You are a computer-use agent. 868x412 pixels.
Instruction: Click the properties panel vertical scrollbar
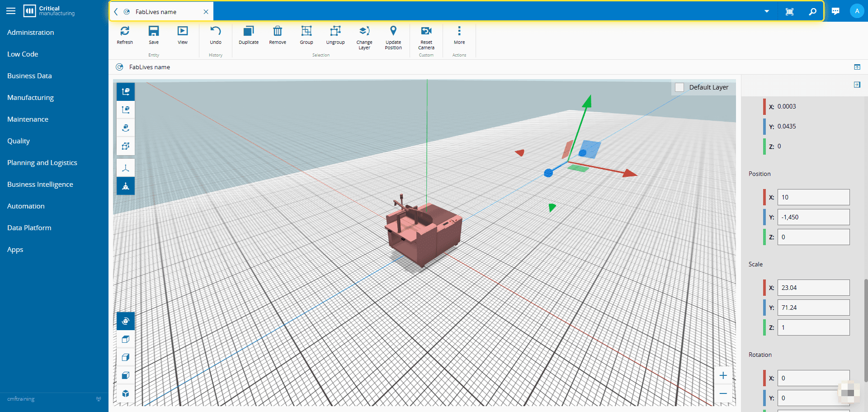(x=866, y=330)
